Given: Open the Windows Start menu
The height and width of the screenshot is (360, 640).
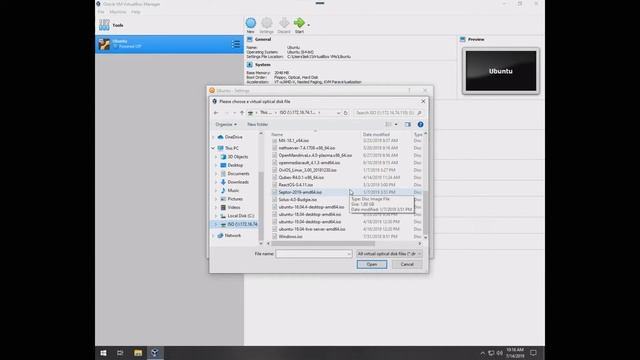Looking at the screenshot, I should pos(103,353).
